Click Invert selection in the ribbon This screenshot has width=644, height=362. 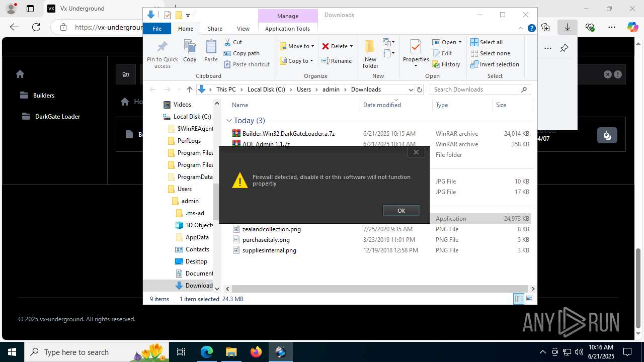coord(495,64)
